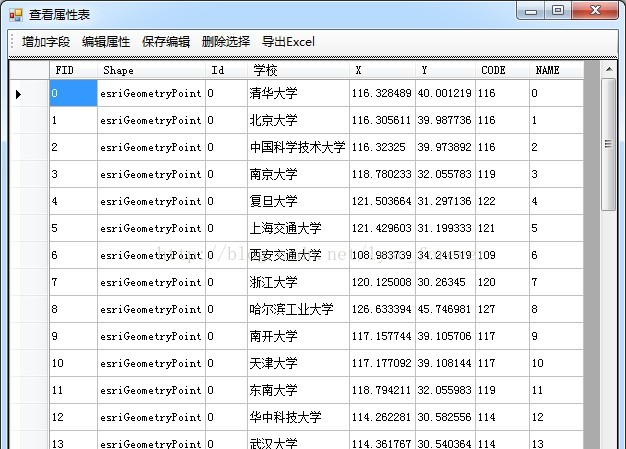
Task: Click Y value 40.001219
Action: (445, 93)
